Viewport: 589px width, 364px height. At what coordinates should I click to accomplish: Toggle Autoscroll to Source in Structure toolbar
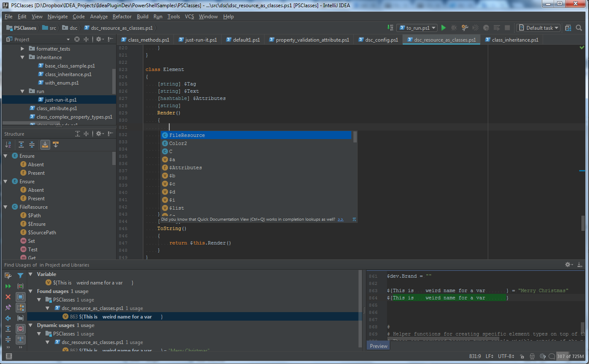click(45, 145)
